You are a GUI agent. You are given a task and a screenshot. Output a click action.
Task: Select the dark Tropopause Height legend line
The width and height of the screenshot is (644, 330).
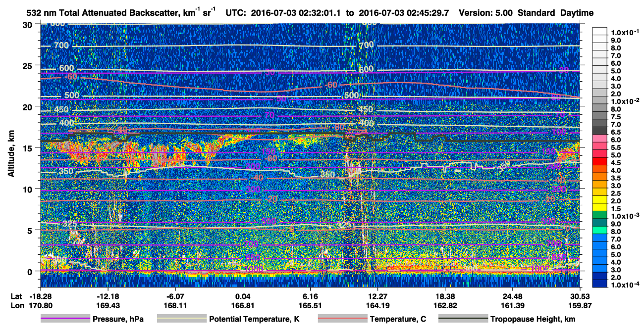[464, 319]
